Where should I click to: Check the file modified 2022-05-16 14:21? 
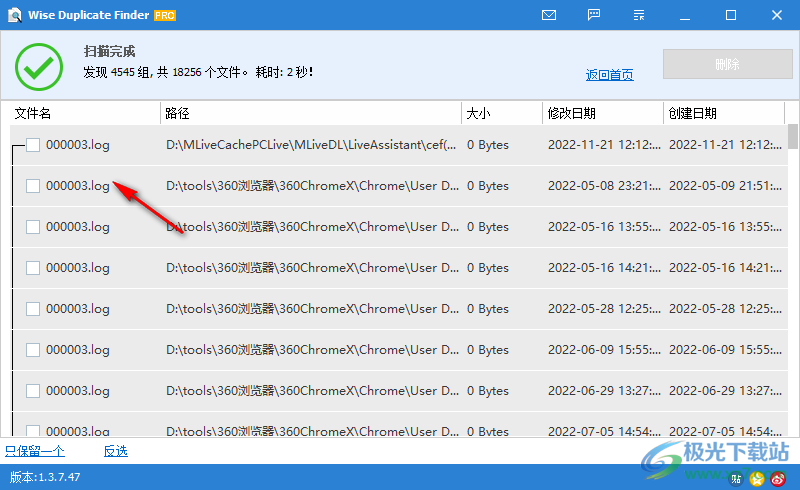(33, 268)
